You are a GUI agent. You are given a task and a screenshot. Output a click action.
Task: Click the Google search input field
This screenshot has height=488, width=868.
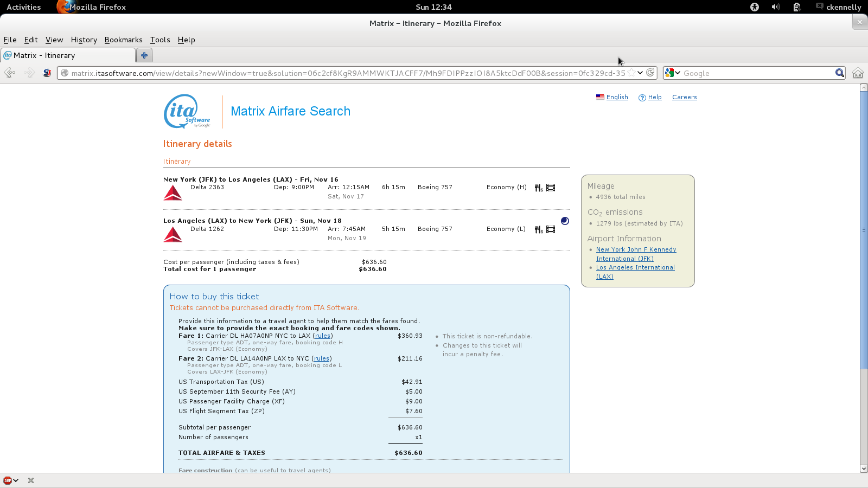tap(758, 73)
